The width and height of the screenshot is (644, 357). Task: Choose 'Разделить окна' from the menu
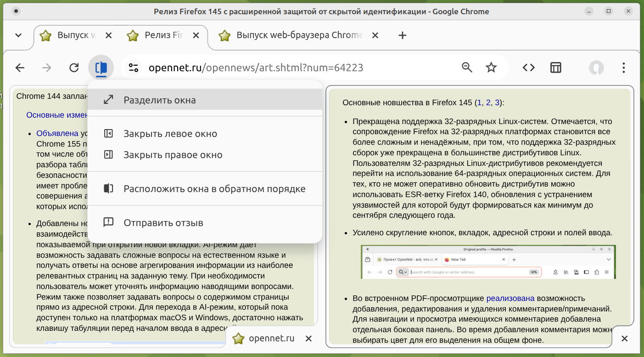[x=205, y=100]
